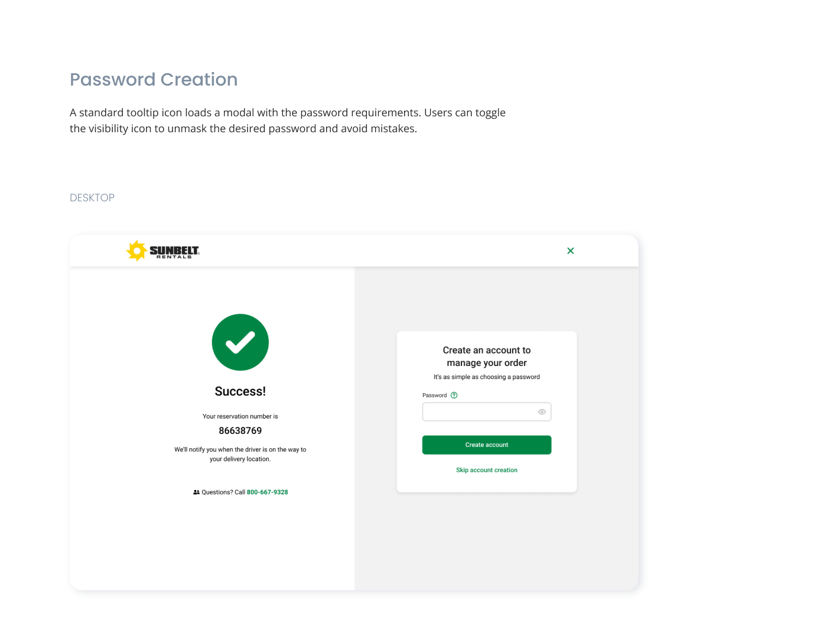The height and width of the screenshot is (644, 827).
Task: Click inside the Password input field
Action: 478,412
